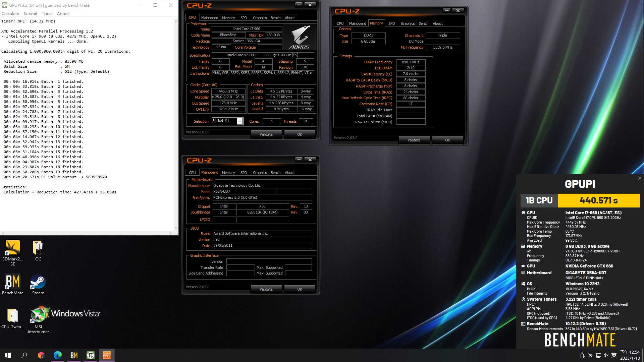The width and height of the screenshot is (644, 362).
Task: Click the NVIDIA GeForce GTX 660 entry
Action: pos(589,266)
